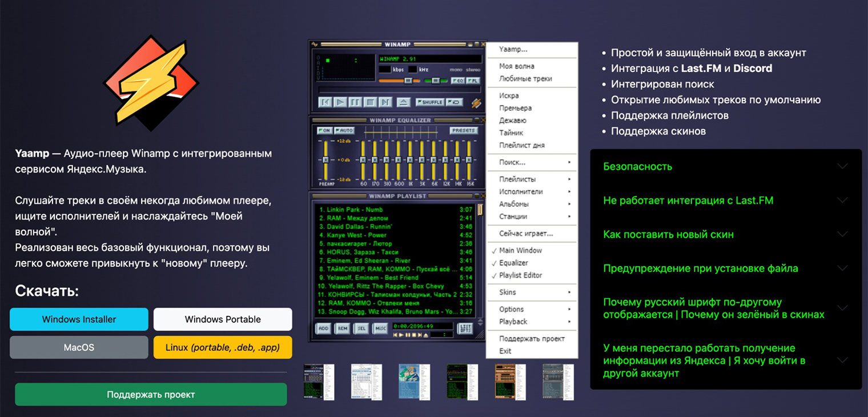The height and width of the screenshot is (417, 868).
Task: Click the Winamp balance slider
Action: coord(436,81)
